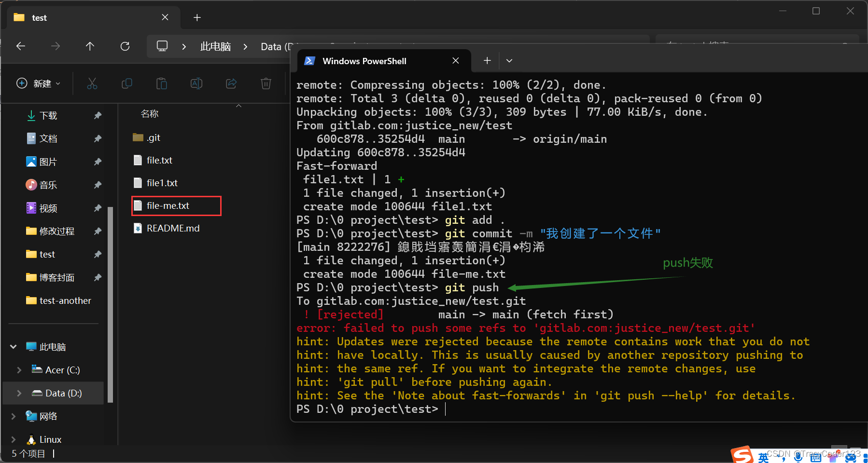Screen dimensions: 868x463
Task: Click the Sogou input method S icon
Action: 742,456
